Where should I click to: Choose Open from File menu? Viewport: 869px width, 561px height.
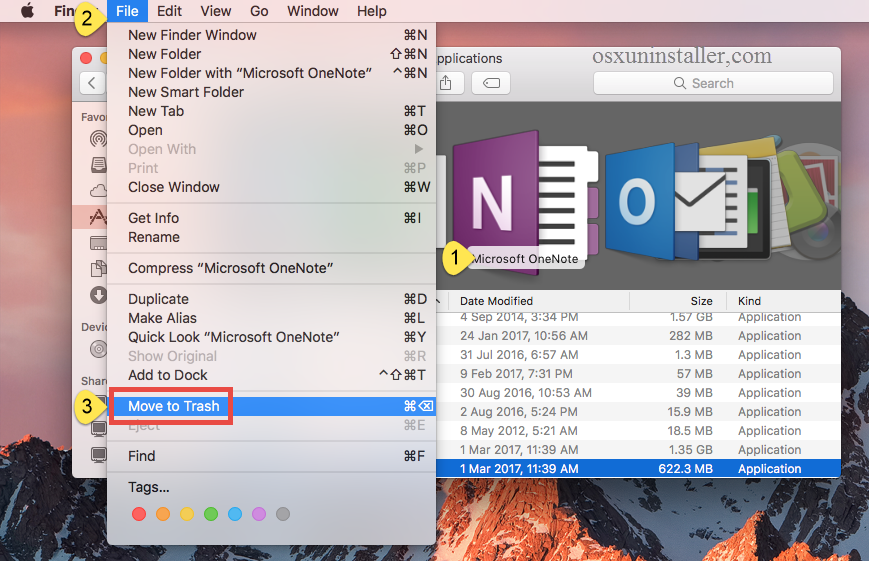point(272,130)
